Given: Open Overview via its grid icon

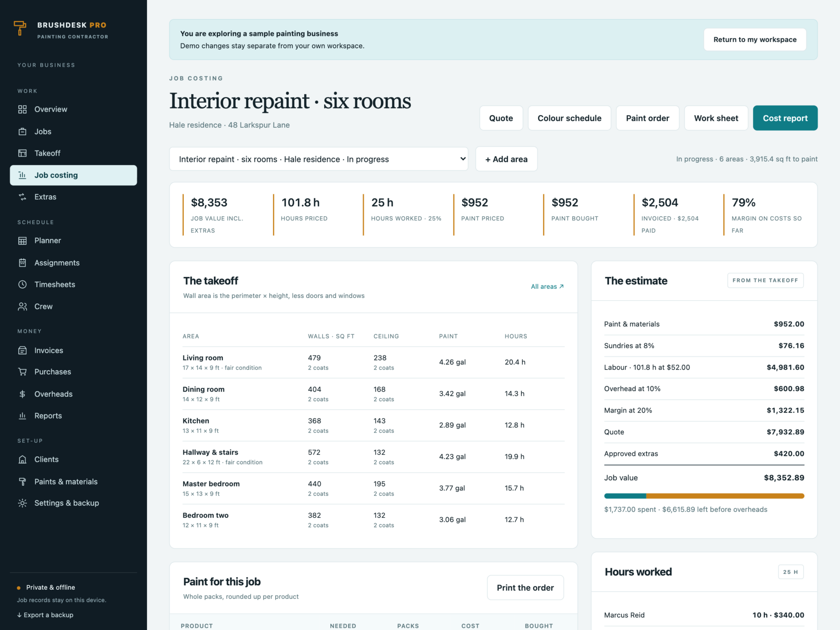Looking at the screenshot, I should 22,109.
